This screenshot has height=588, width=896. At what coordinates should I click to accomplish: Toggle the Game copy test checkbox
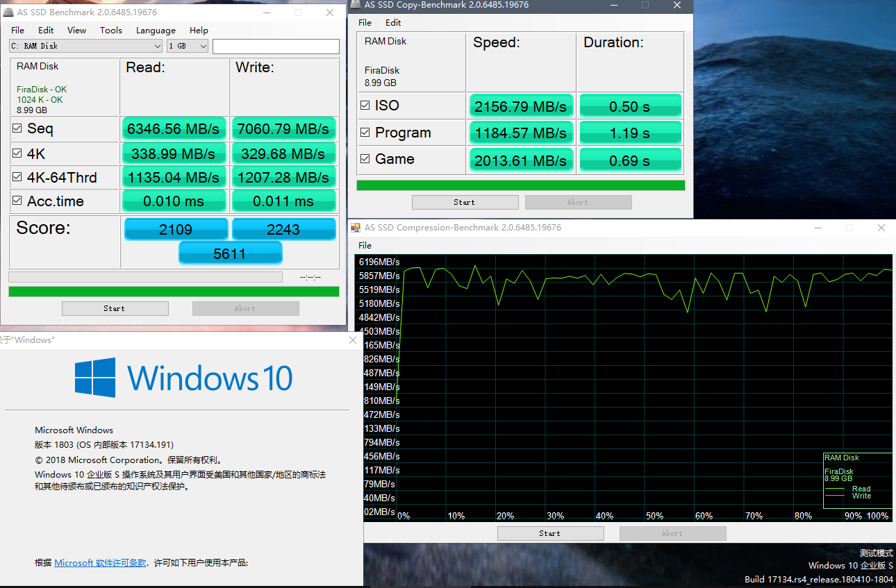pos(365,159)
